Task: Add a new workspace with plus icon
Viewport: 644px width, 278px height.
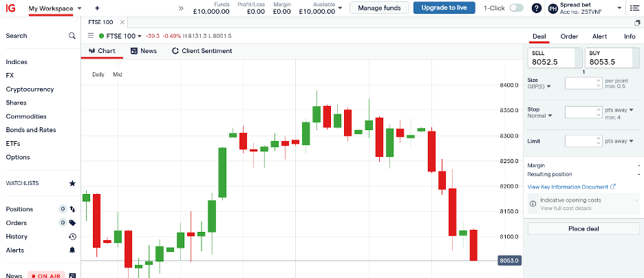Action: [x=97, y=8]
